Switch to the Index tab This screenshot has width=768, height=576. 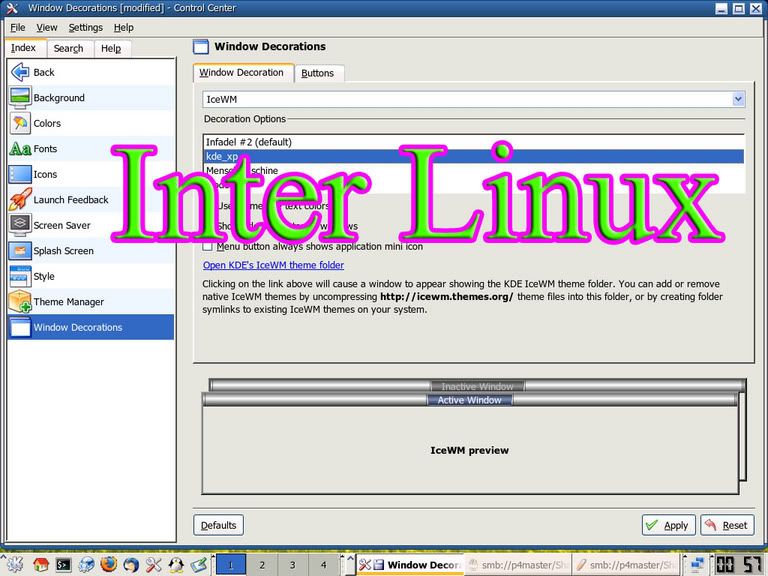tap(24, 48)
